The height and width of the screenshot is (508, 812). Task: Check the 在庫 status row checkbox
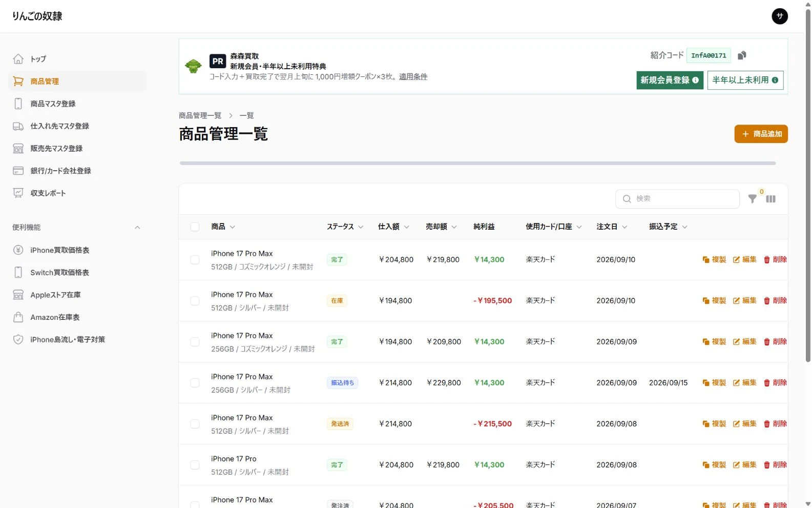(x=195, y=300)
